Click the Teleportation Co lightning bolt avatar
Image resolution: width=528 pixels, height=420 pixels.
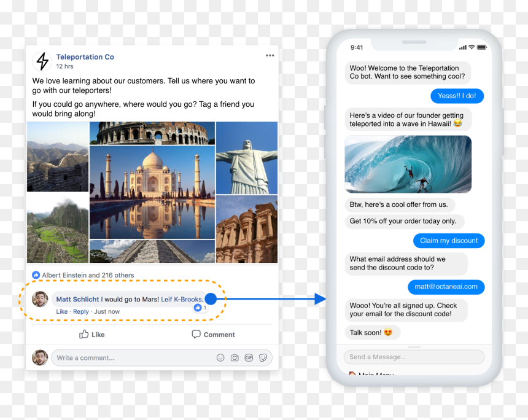[42, 61]
